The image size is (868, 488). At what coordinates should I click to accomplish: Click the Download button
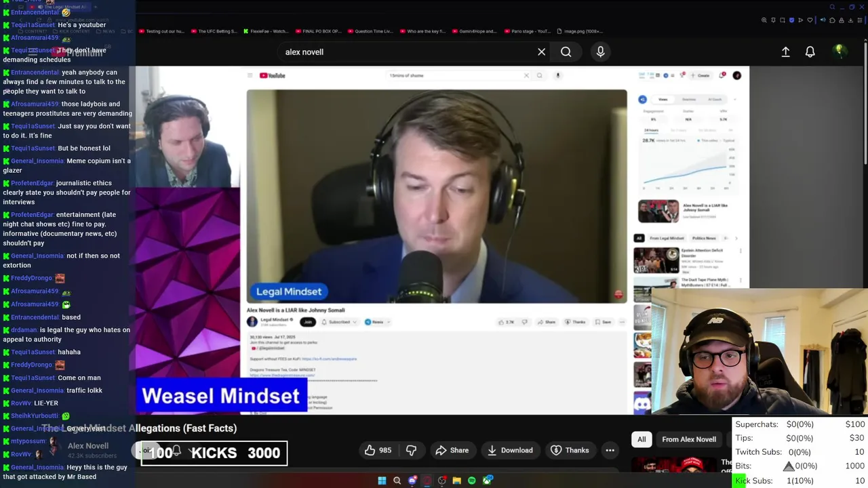click(x=510, y=450)
